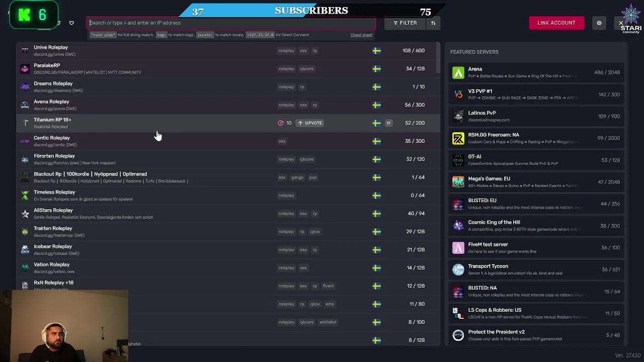Screen dimensions: 644x362
Task: Open the Cheat sheet link
Action: (x=361, y=35)
